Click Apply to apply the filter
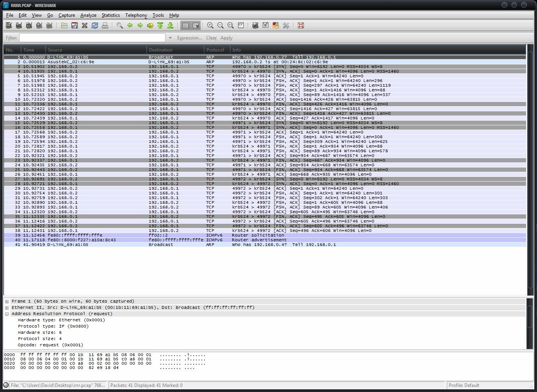Screen dimensions: 537x392 tap(226, 38)
